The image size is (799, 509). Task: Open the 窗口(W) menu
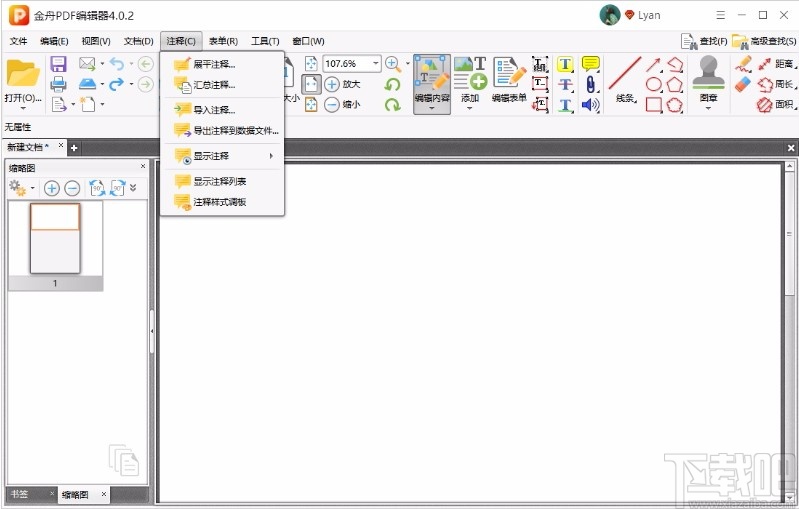(308, 41)
